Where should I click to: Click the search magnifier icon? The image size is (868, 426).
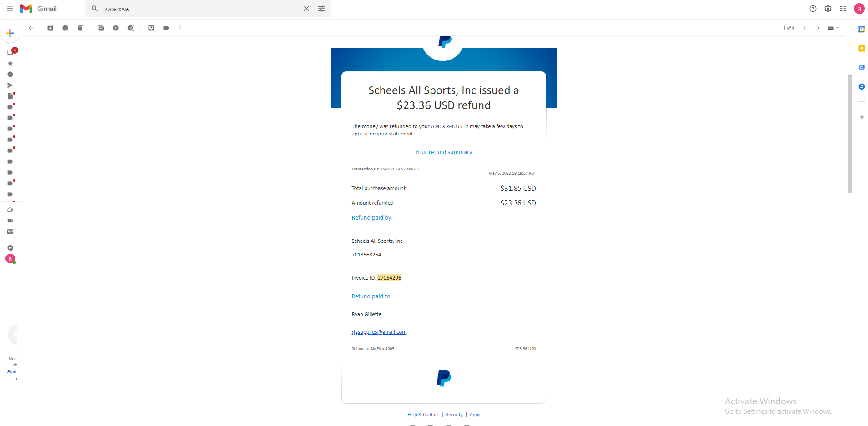(x=95, y=9)
